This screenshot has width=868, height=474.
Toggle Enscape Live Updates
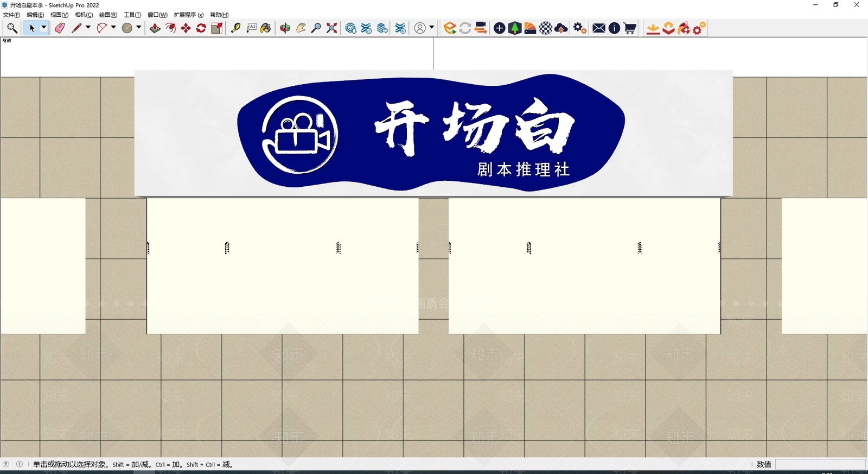(465, 28)
